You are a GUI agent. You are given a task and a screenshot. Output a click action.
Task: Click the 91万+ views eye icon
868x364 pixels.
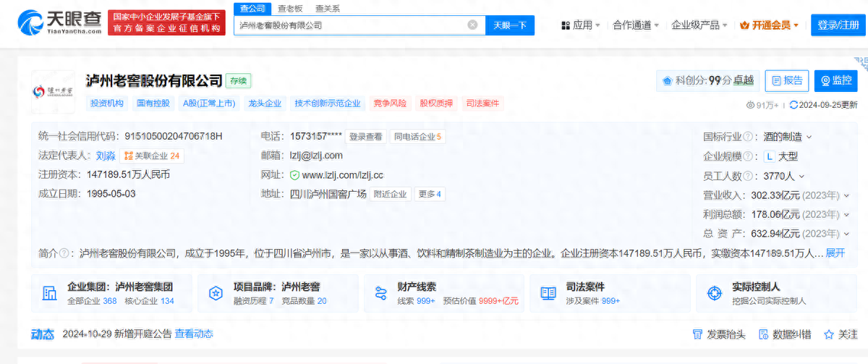[750, 105]
